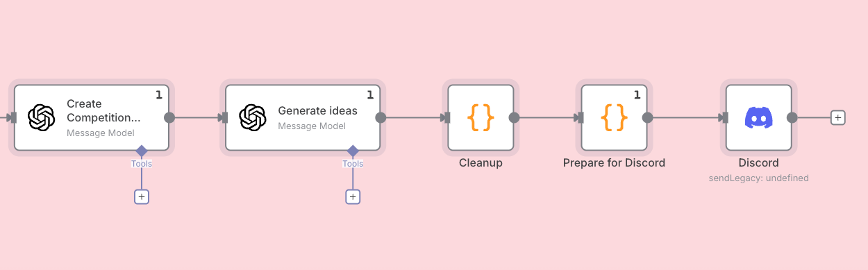
Task: Open the Discord node logo icon
Action: click(759, 117)
